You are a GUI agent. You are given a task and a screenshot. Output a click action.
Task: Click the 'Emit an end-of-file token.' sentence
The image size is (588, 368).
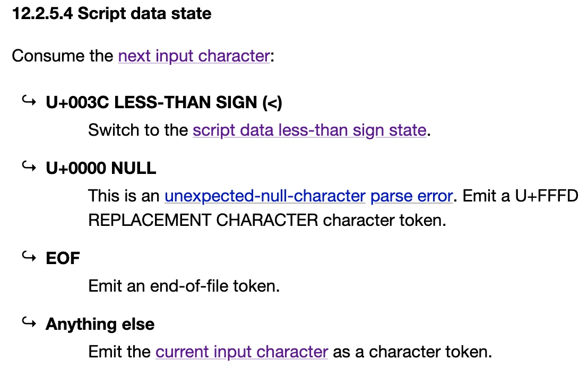184,286
